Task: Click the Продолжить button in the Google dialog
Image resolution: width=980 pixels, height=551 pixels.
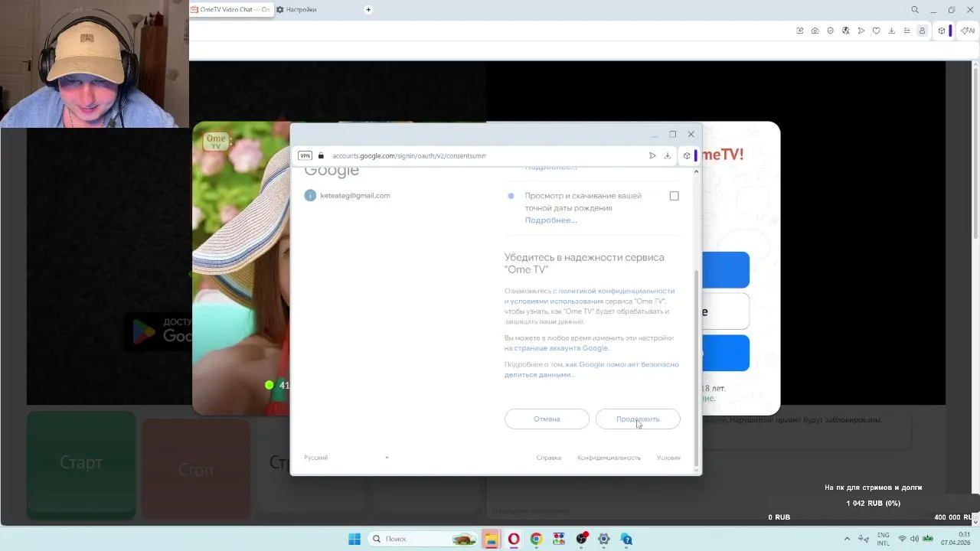Action: click(638, 419)
